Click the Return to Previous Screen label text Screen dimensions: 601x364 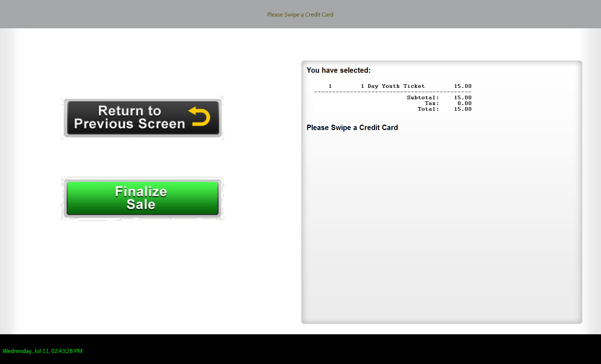[129, 117]
